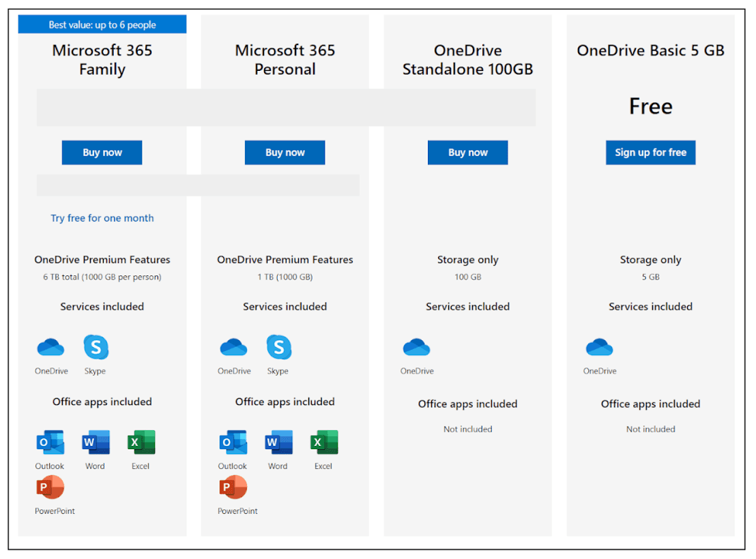The width and height of the screenshot is (756, 559).
Task: Click Buy now for Microsoft 365 Family
Action: (x=102, y=152)
